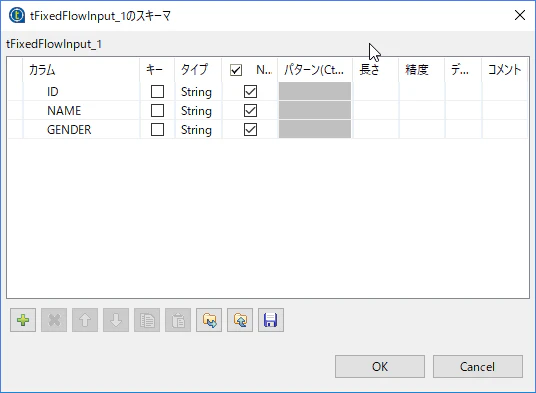Image resolution: width=536 pixels, height=393 pixels.
Task: Toggle the nullable header checkbox
Action: 236,70
